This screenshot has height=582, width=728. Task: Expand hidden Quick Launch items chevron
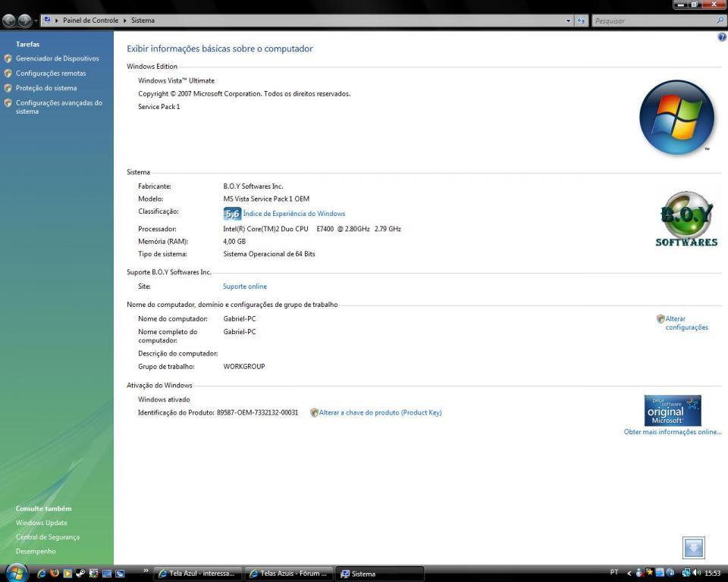pyautogui.click(x=146, y=571)
